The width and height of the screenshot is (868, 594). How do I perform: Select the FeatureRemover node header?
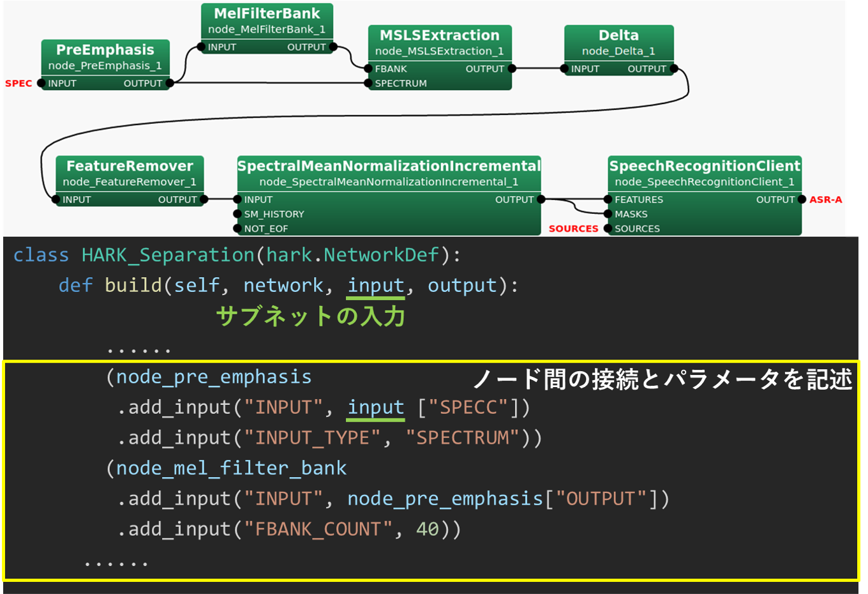click(x=130, y=167)
